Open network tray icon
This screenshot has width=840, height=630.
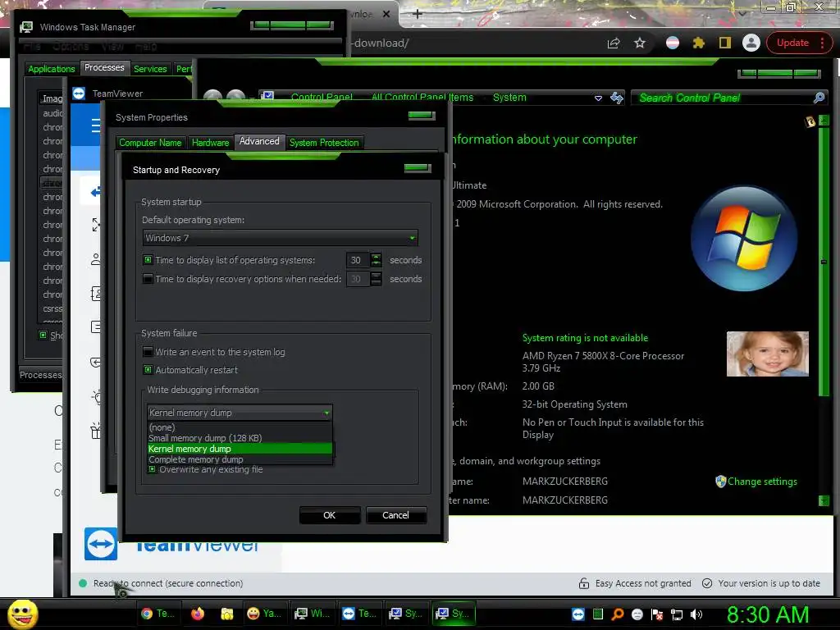677,614
